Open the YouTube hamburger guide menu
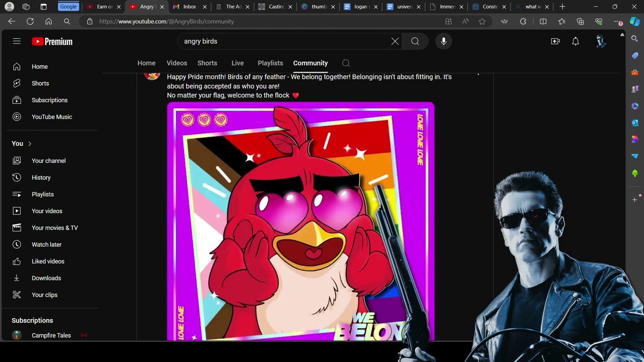 point(17,41)
